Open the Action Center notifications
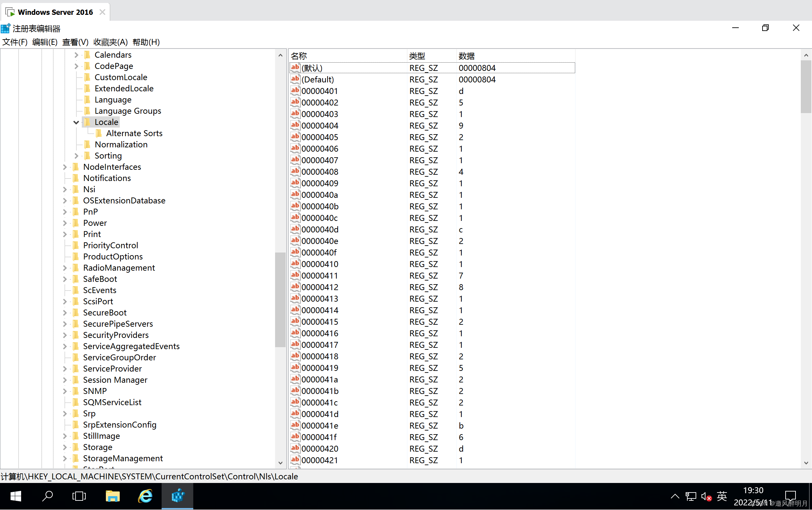This screenshot has width=812, height=510. (791, 496)
